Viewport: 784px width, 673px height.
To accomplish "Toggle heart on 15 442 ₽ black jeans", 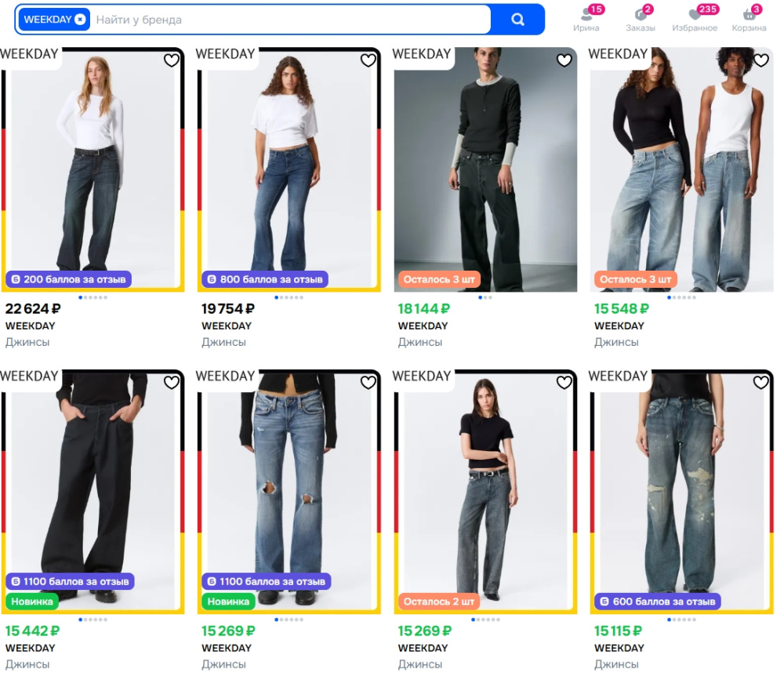I will pyautogui.click(x=172, y=383).
